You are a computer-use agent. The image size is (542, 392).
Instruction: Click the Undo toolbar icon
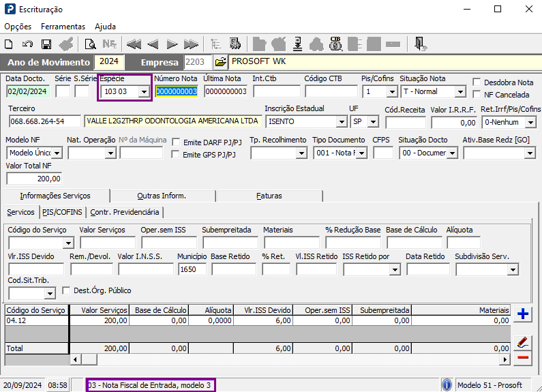pos(27,44)
